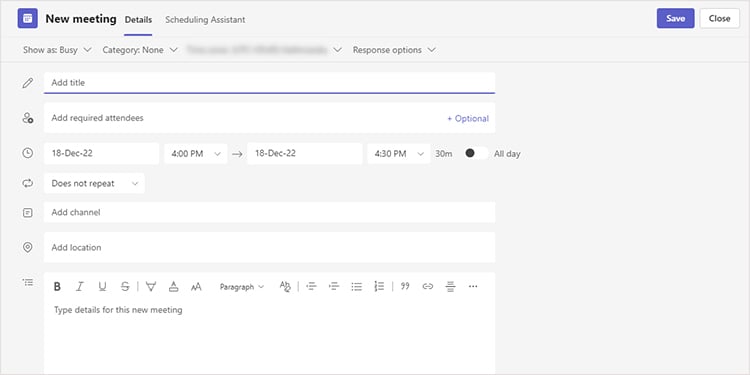Image resolution: width=750 pixels, height=375 pixels.
Task: Click the attendees people icon
Action: (28, 118)
